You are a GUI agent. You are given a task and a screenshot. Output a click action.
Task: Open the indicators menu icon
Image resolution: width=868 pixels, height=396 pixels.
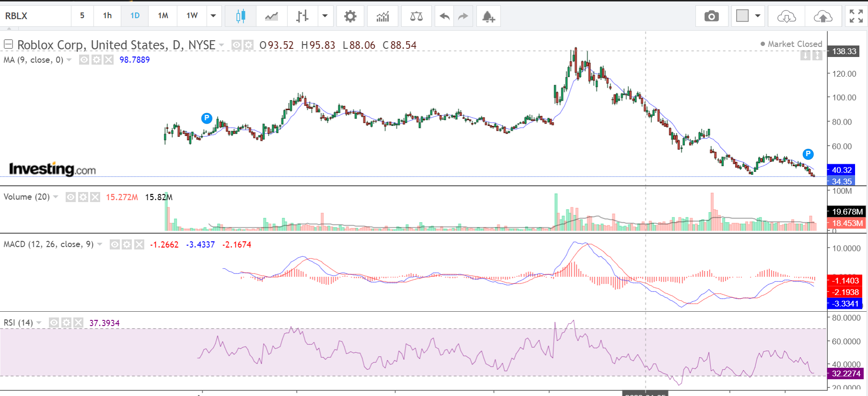click(x=382, y=16)
